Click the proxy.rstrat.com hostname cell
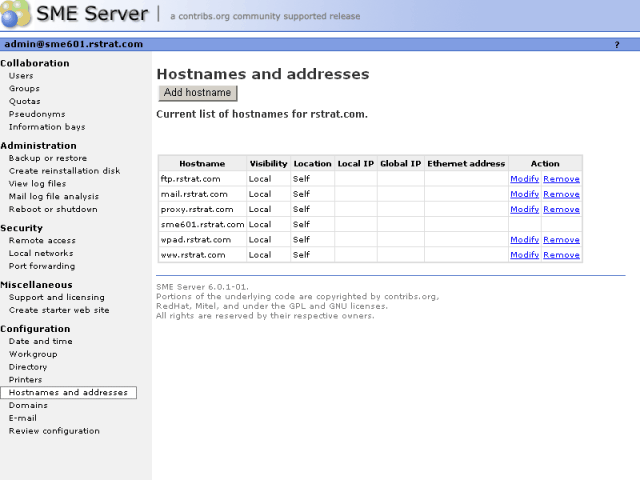Image resolution: width=640 pixels, height=480 pixels. (202, 209)
